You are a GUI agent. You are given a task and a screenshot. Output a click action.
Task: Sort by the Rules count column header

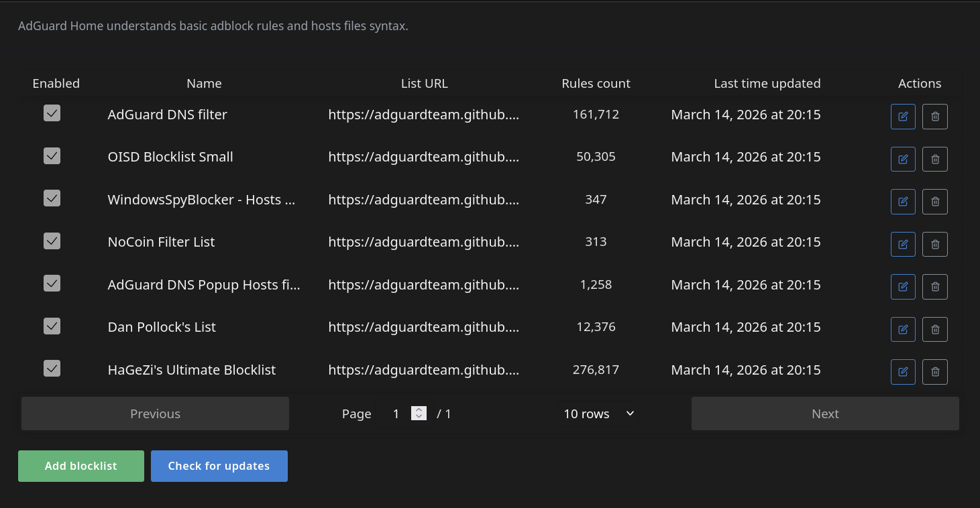coord(596,83)
